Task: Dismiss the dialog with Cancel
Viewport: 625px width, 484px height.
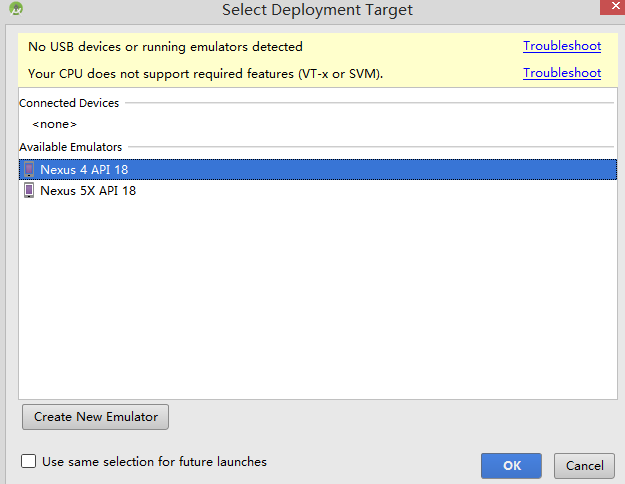Action: (584, 466)
